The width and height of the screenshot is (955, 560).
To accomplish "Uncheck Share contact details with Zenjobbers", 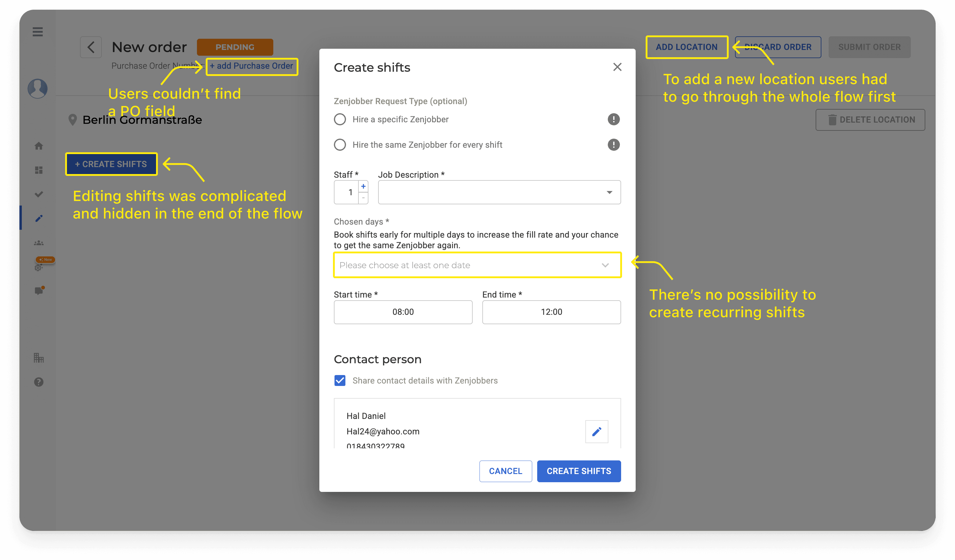I will point(340,380).
